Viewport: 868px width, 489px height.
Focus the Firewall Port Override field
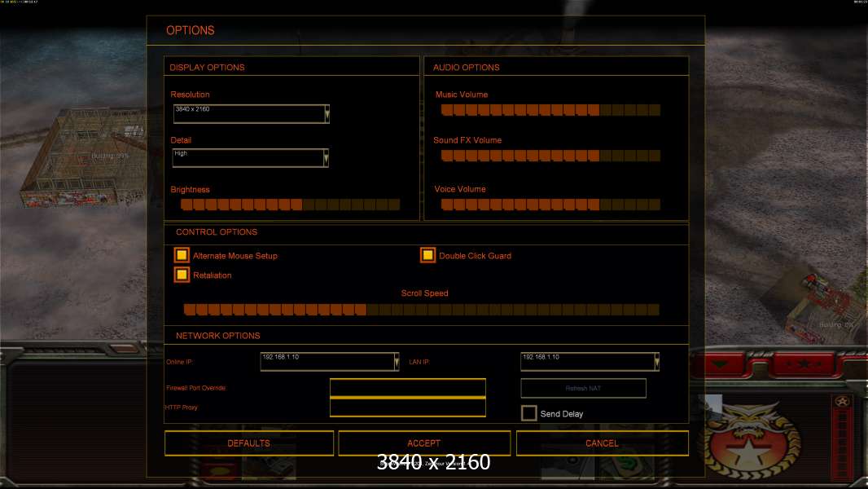tap(408, 388)
